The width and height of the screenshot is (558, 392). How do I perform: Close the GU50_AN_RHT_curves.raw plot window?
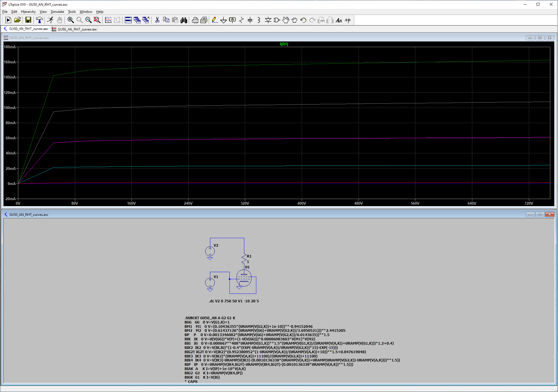pos(549,38)
